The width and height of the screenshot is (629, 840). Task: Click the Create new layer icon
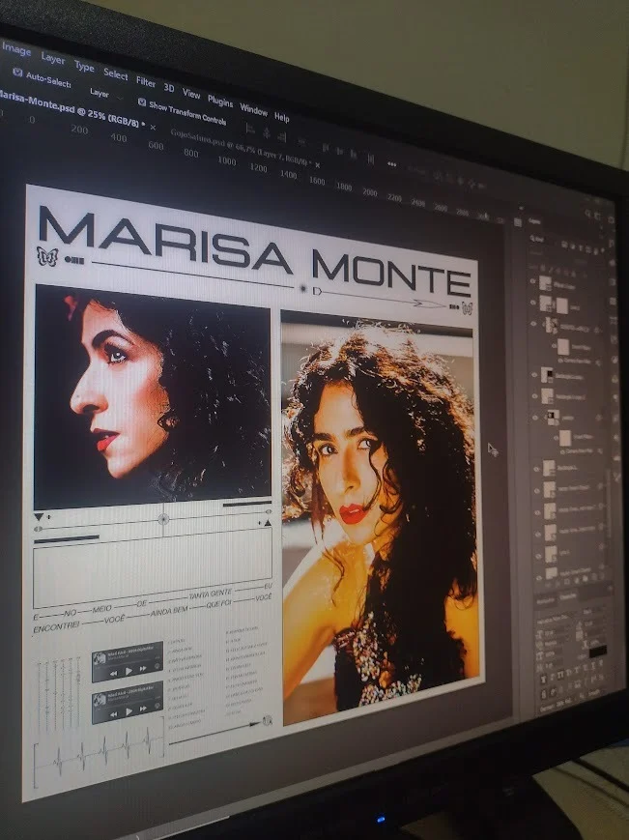[594, 577]
